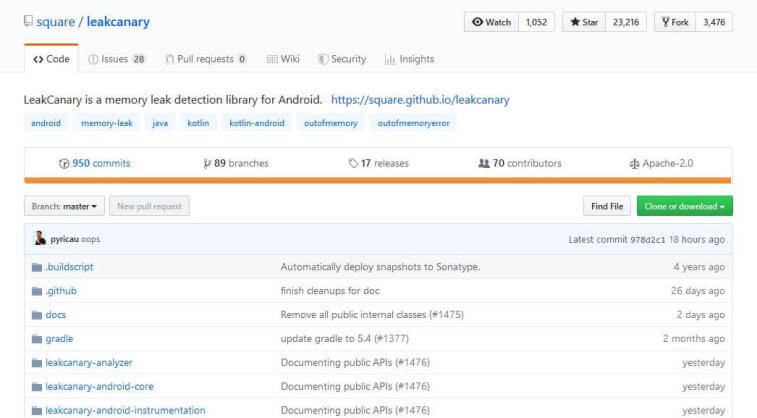
Task: Open the Apache-2.0 license
Action: tap(661, 164)
